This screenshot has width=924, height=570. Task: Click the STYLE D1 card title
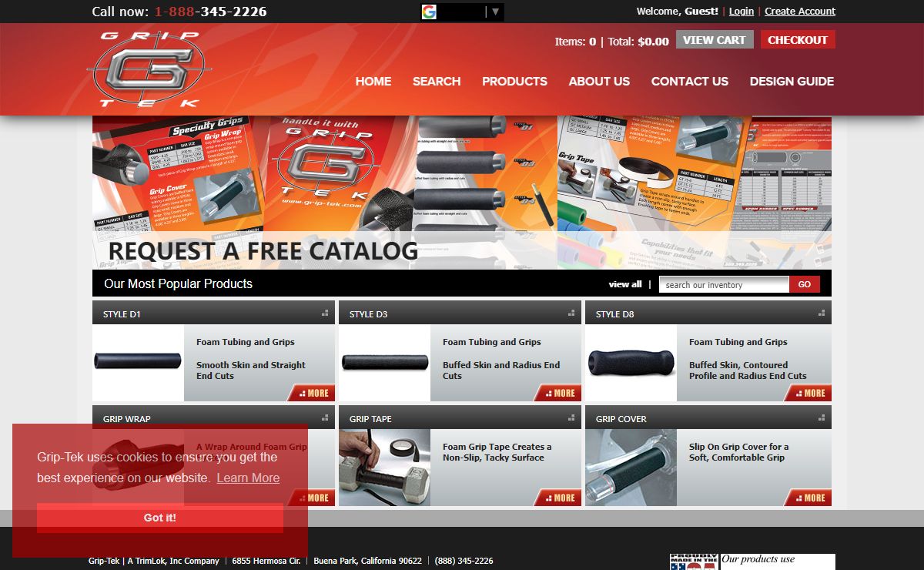(x=122, y=314)
